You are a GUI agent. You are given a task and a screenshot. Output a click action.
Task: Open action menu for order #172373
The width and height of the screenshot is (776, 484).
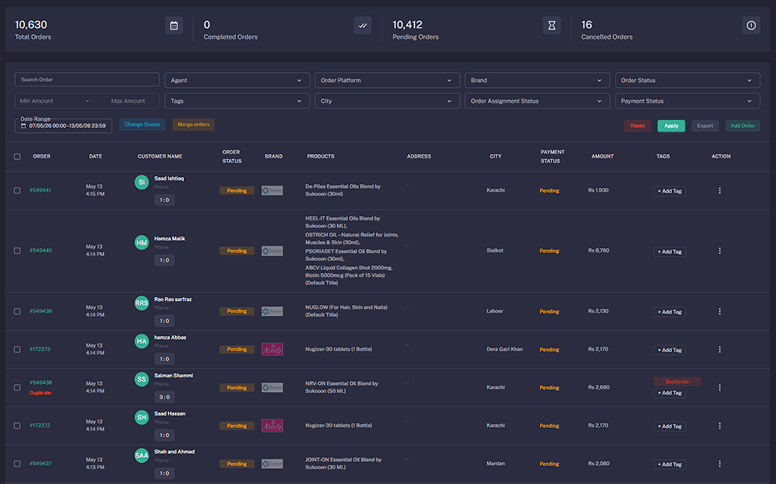coord(720,349)
